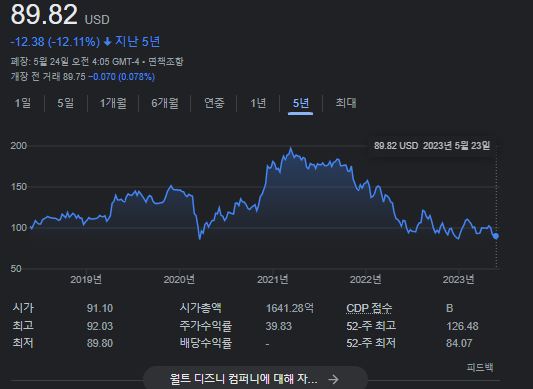Click the 면책조항 disclaimer link
Viewport: 533px width, 389px height.
pyautogui.click(x=166, y=62)
